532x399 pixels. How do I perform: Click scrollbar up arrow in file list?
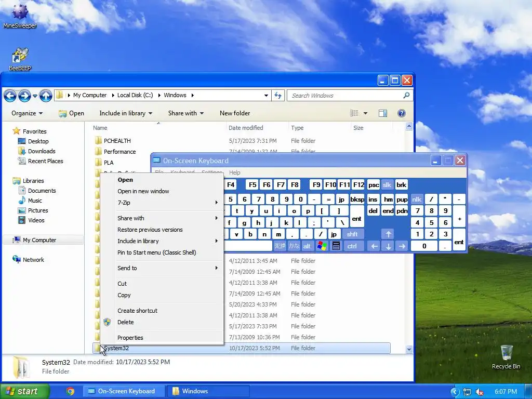tap(409, 126)
